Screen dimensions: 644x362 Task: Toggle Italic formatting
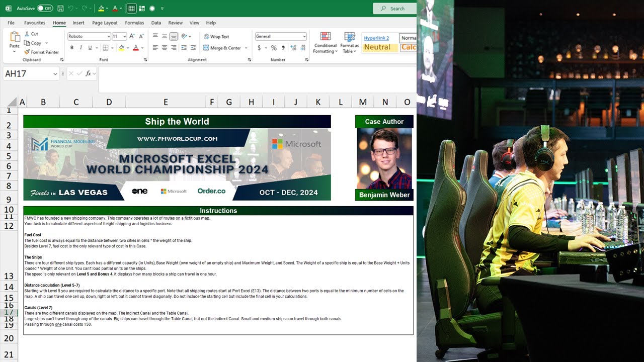[x=81, y=48]
